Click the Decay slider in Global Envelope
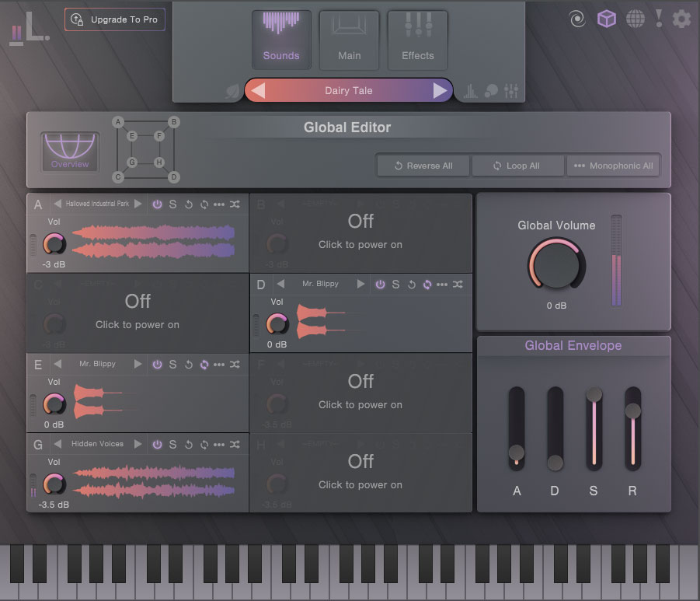Screen dimensions: 700x601 pyautogui.click(x=555, y=428)
